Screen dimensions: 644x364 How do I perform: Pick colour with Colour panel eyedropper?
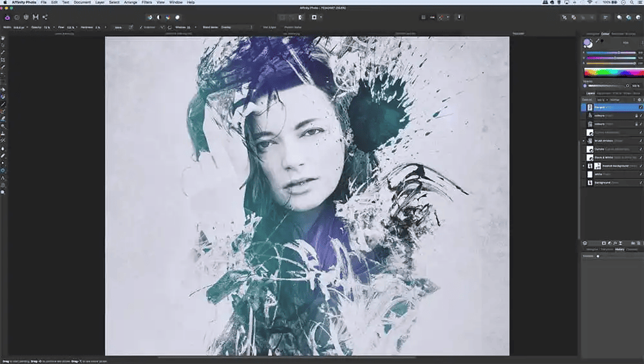pos(598,40)
